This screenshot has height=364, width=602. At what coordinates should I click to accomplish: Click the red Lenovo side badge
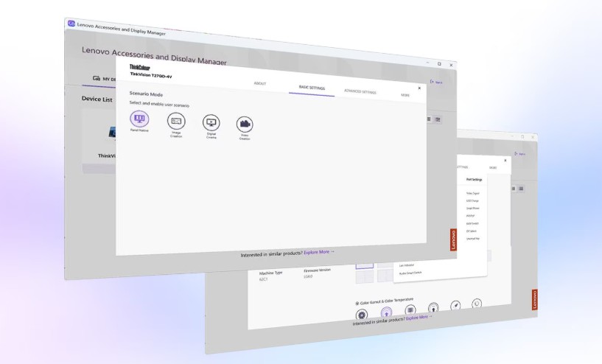click(453, 239)
